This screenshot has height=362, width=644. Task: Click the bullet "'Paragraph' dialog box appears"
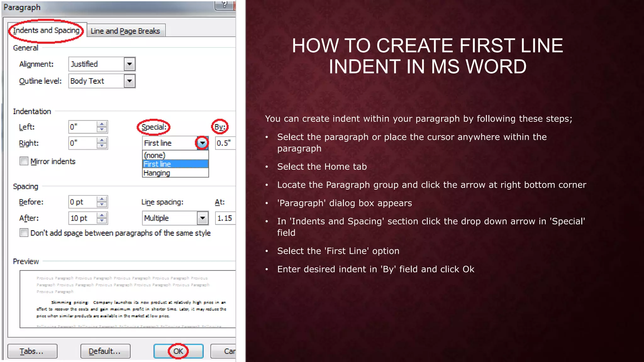point(344,203)
